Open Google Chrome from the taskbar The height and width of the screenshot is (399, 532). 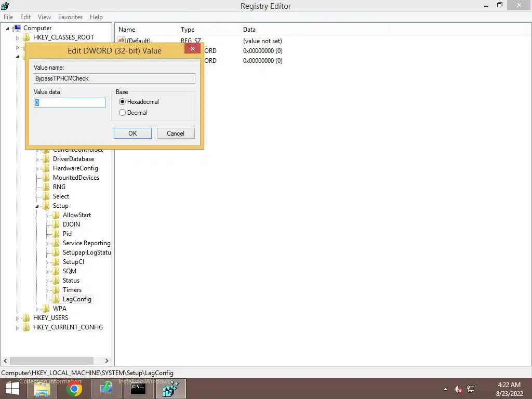[74, 389]
